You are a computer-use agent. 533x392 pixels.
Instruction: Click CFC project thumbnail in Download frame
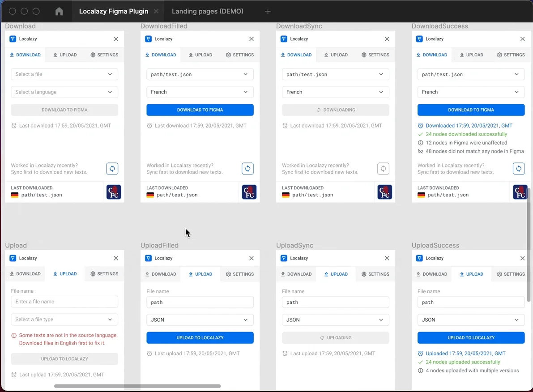(x=114, y=192)
